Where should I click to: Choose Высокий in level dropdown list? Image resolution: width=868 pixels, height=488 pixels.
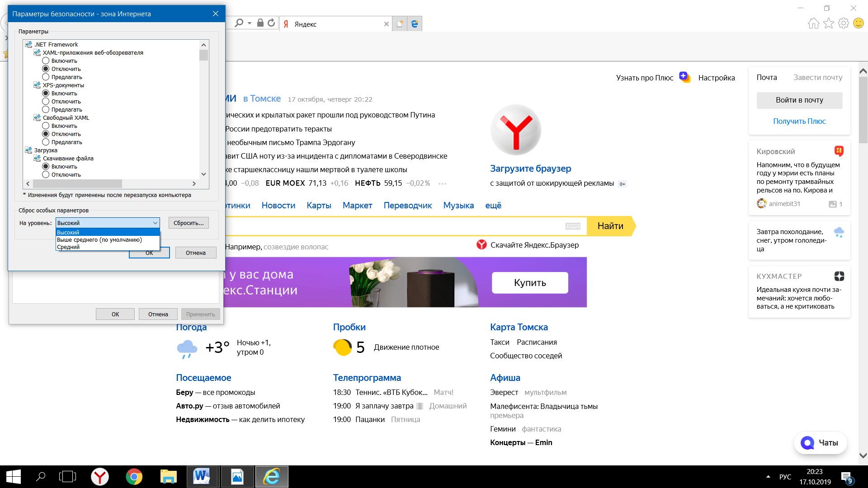pos(108,232)
